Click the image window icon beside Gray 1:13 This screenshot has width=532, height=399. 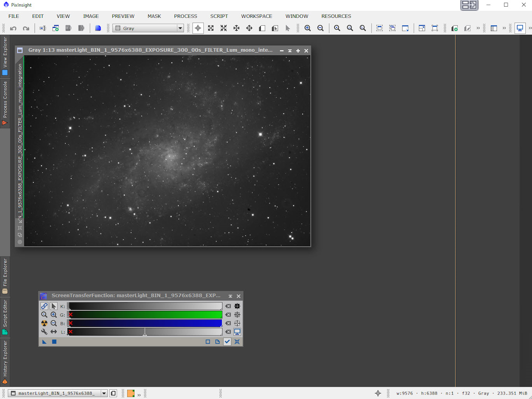point(20,51)
